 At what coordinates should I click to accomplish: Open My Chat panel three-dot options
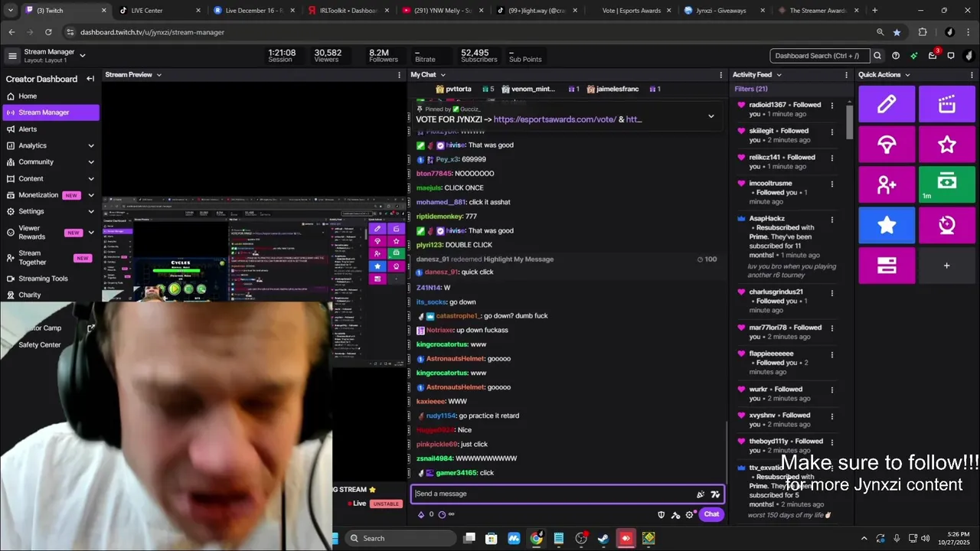coord(720,75)
